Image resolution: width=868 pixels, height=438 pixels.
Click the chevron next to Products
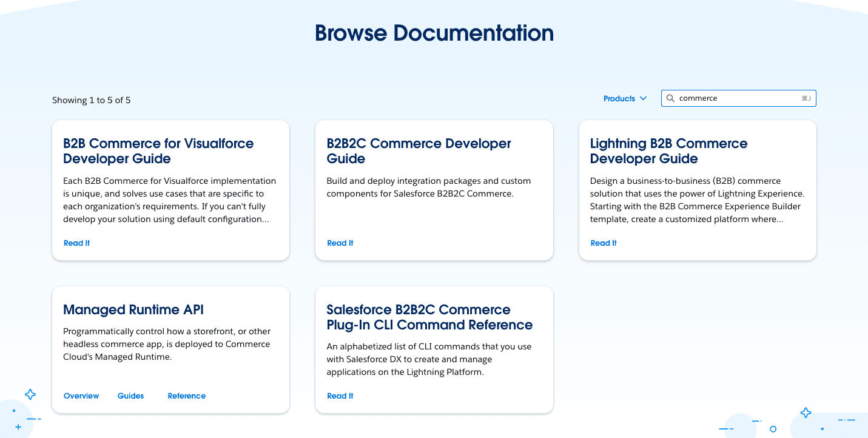(x=643, y=98)
